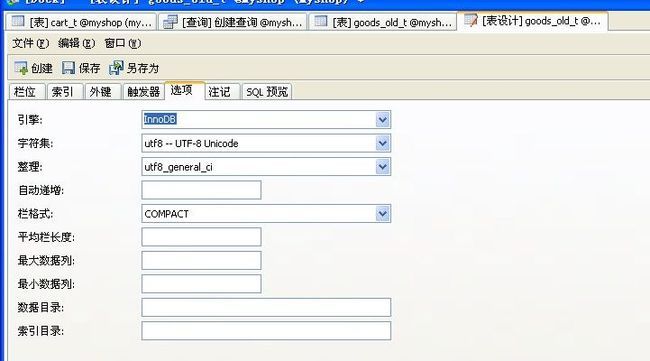
Task: Go to the 外键 foreign keys tab
Action: (x=103, y=92)
